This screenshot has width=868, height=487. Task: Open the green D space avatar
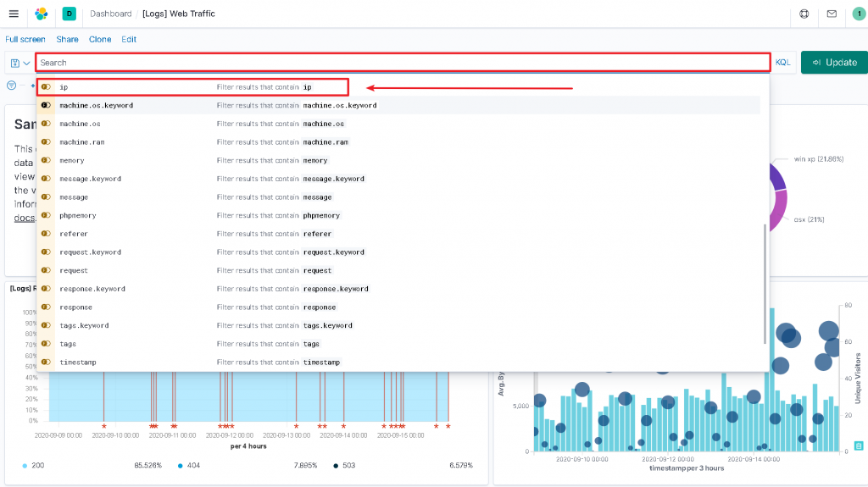[70, 14]
